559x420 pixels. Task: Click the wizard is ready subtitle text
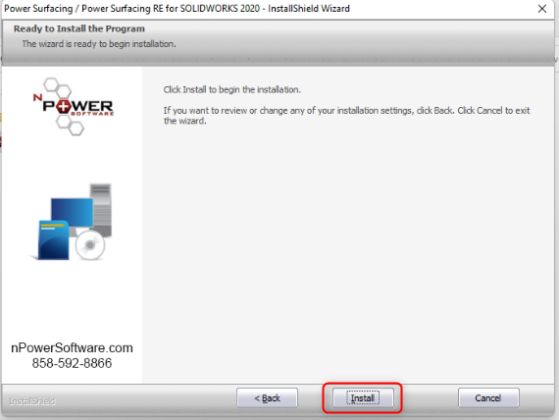(x=99, y=44)
